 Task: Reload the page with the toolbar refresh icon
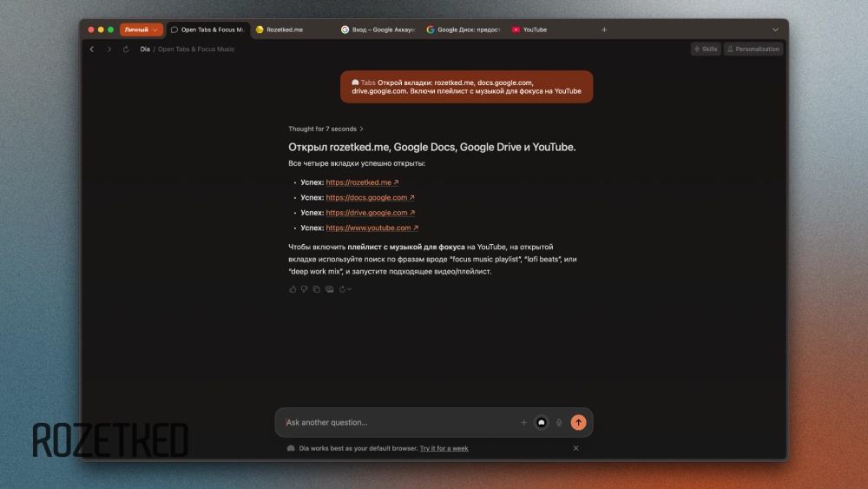tap(126, 50)
